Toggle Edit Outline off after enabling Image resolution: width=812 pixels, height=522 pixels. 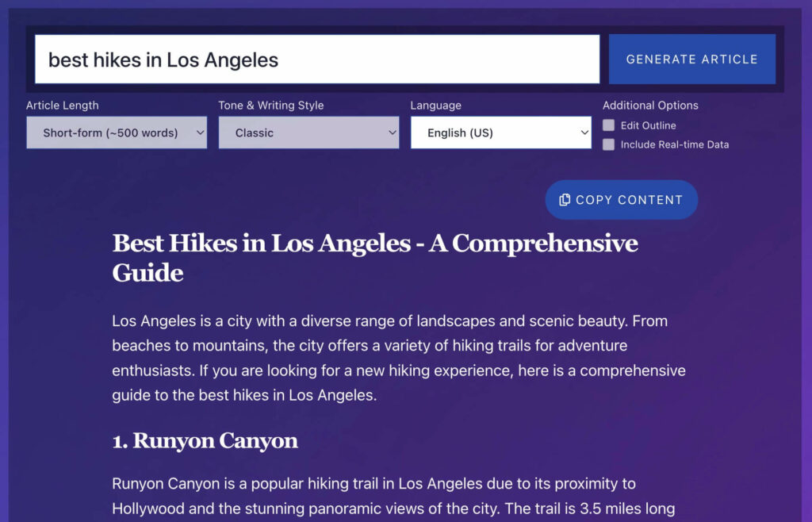(607, 125)
